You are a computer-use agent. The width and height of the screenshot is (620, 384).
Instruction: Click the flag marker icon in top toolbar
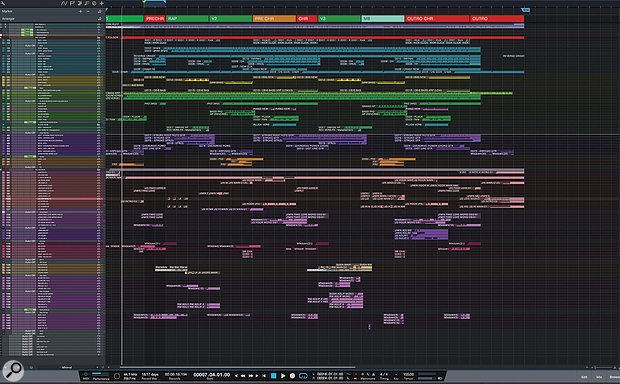pos(72,3)
